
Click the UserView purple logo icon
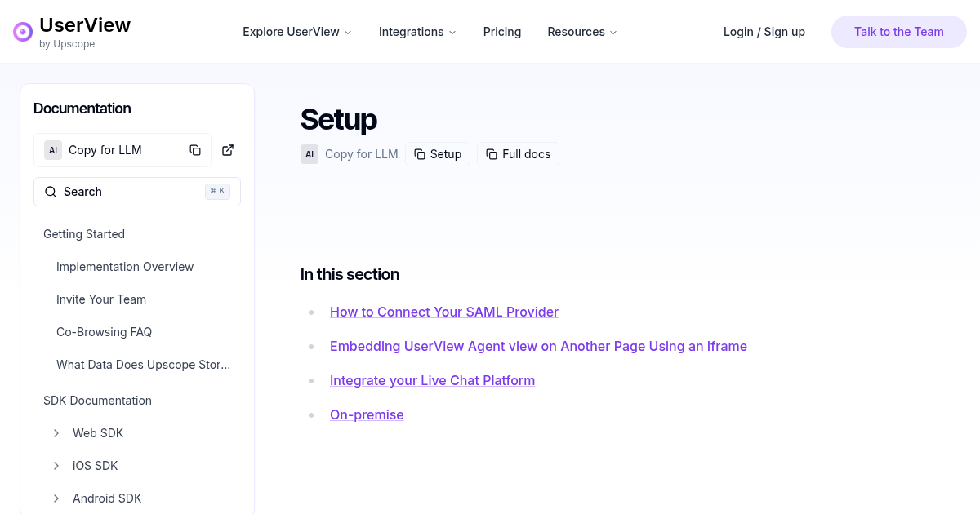(x=23, y=32)
